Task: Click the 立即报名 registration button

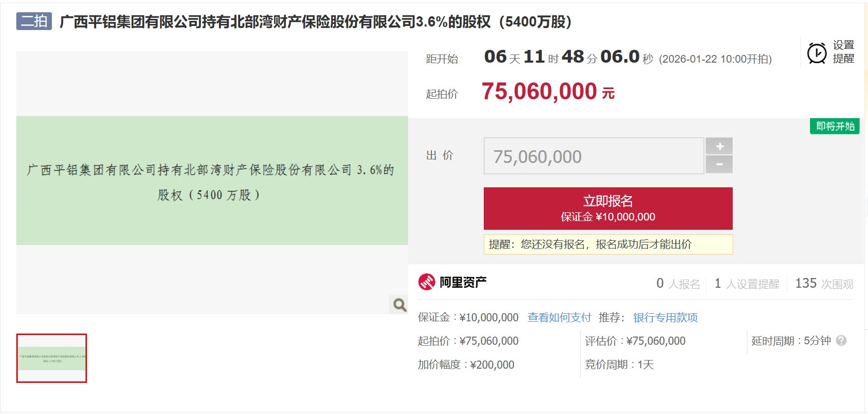Action: click(x=608, y=208)
